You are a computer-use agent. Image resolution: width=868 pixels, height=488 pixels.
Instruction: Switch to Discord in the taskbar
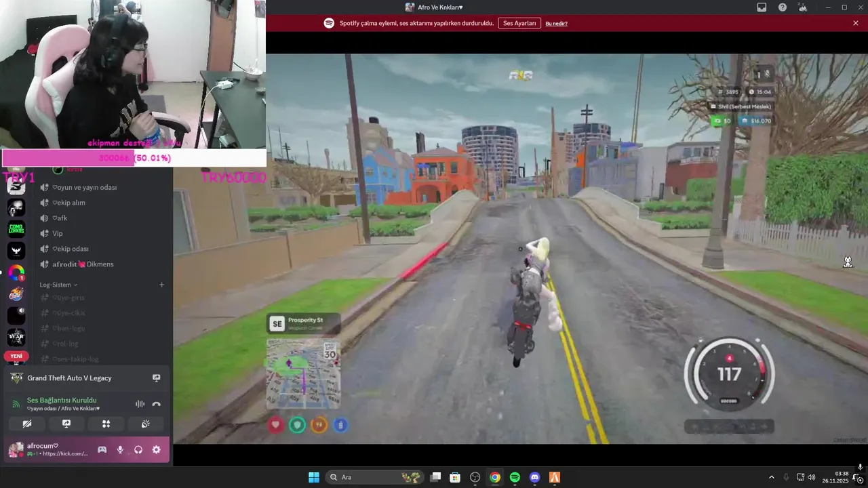(534, 477)
